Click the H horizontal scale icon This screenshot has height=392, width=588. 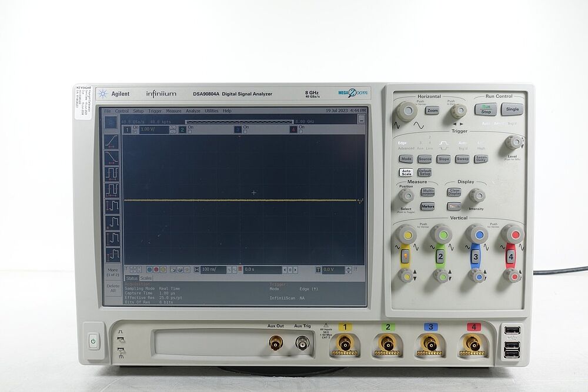point(196,270)
